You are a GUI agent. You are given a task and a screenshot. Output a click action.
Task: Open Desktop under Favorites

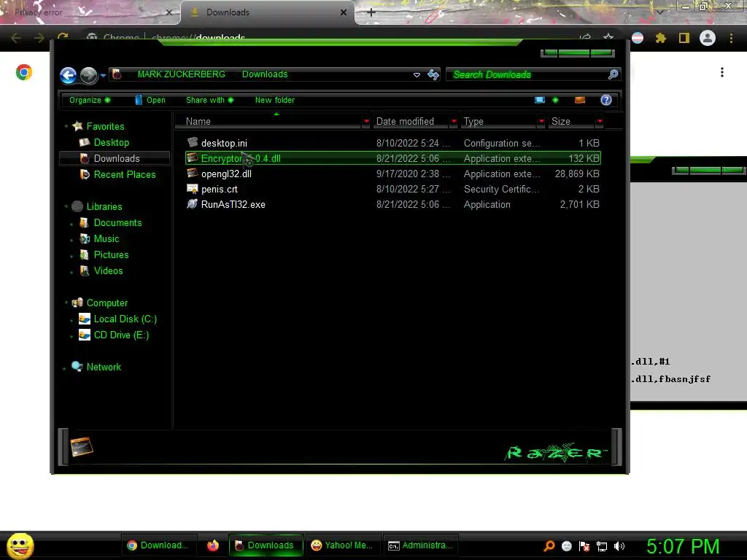[112, 142]
